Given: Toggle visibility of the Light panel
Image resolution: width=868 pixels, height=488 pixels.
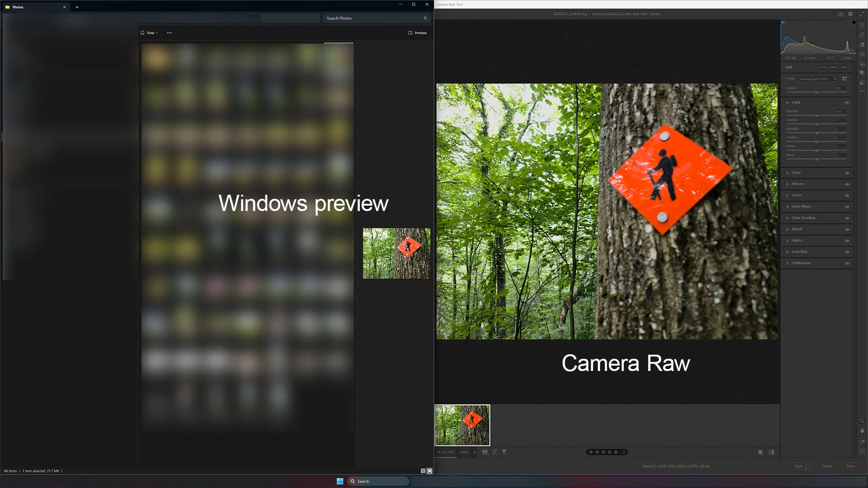Looking at the screenshot, I should click(x=847, y=103).
